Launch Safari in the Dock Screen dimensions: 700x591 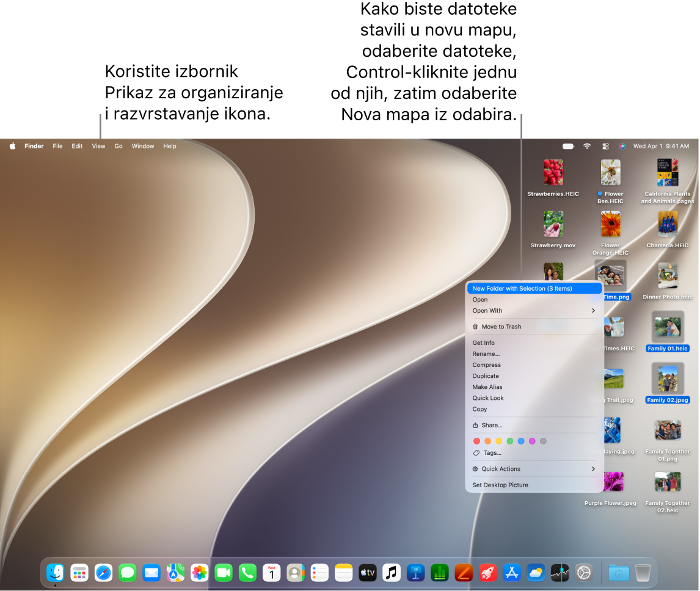click(104, 573)
